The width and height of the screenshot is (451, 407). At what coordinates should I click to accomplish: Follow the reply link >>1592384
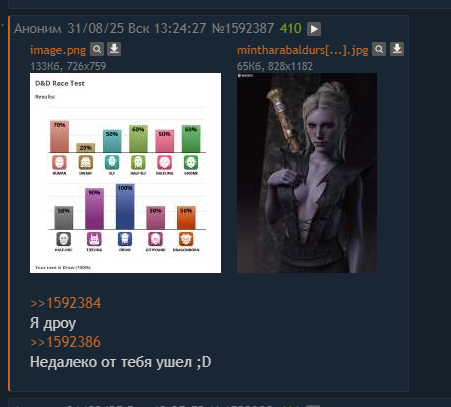pyautogui.click(x=65, y=303)
